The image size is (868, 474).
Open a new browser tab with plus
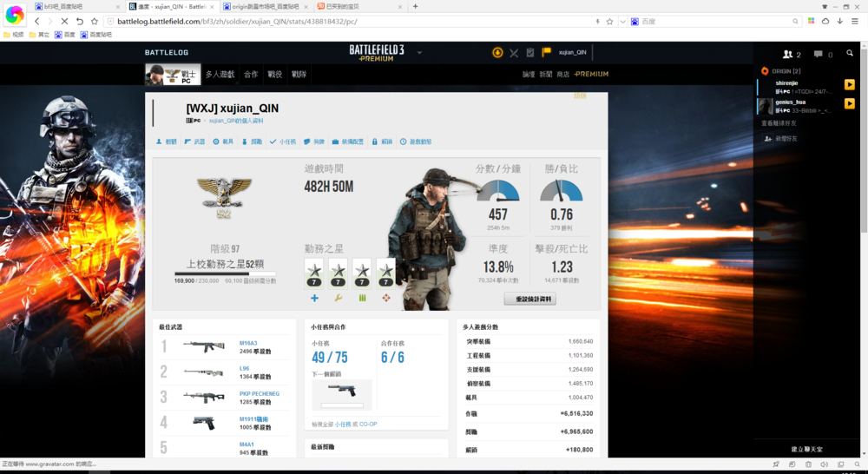pyautogui.click(x=415, y=7)
